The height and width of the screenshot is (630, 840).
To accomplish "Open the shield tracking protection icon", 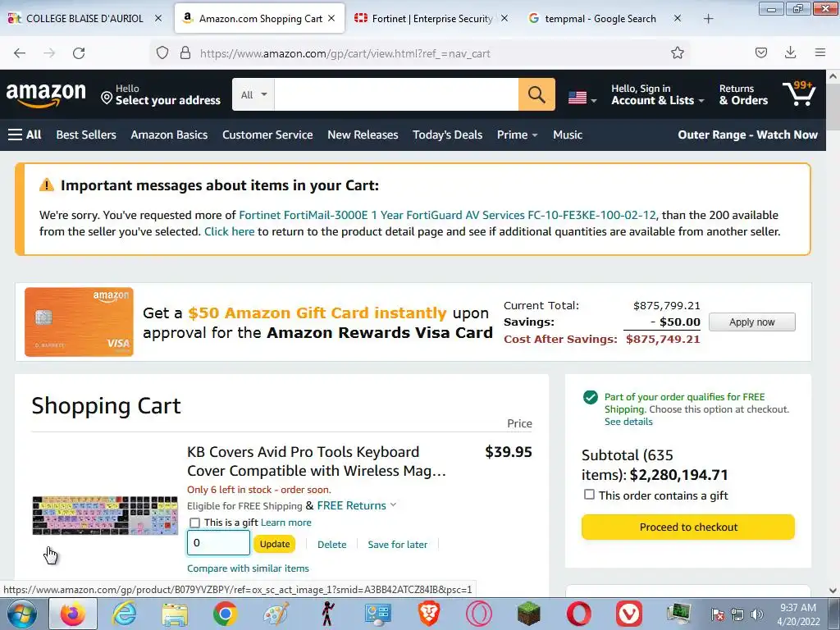I will (162, 53).
